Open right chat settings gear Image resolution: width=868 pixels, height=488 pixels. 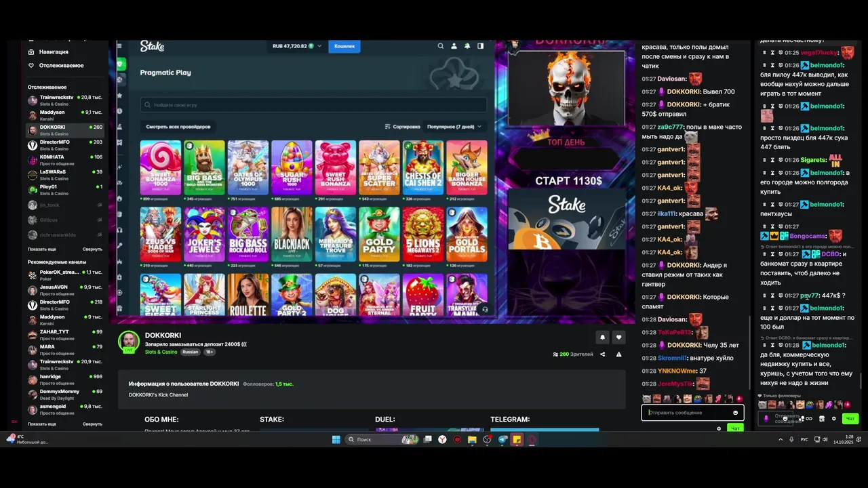834,419
